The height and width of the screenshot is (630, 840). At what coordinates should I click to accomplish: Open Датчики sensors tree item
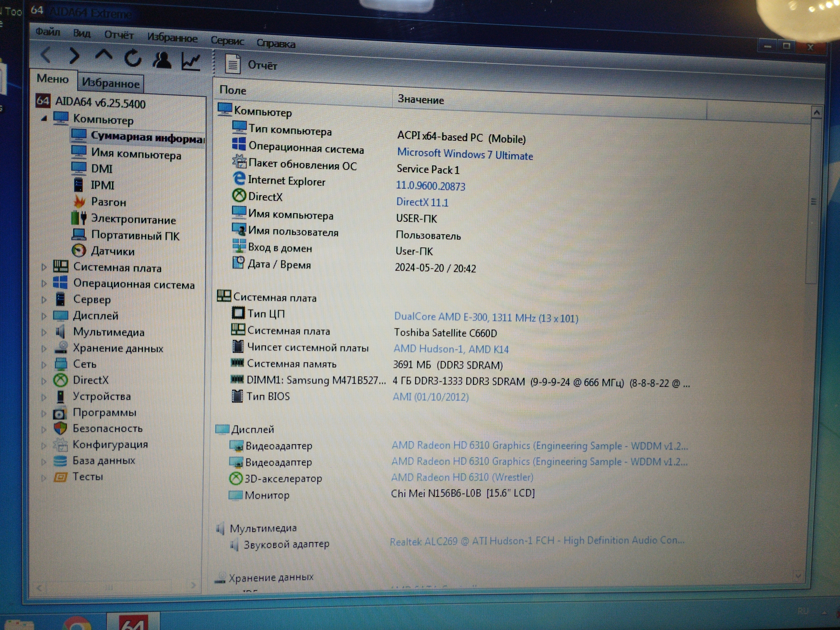point(103,251)
